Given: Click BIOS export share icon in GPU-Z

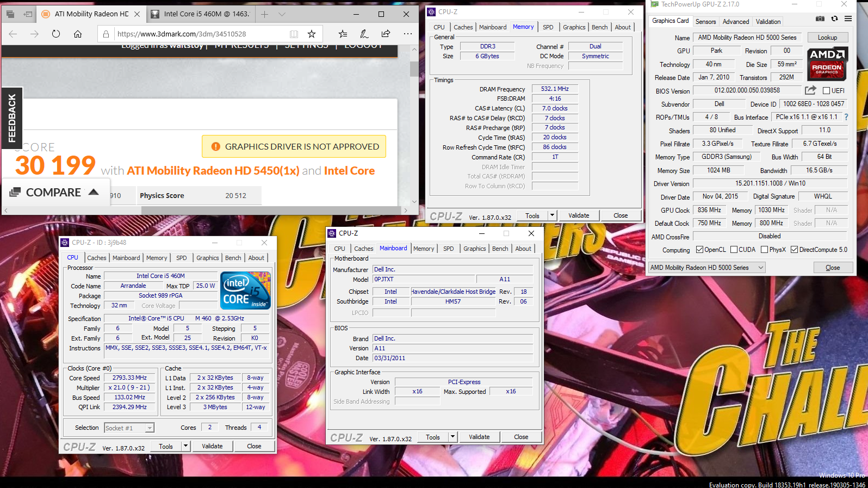Looking at the screenshot, I should (811, 90).
